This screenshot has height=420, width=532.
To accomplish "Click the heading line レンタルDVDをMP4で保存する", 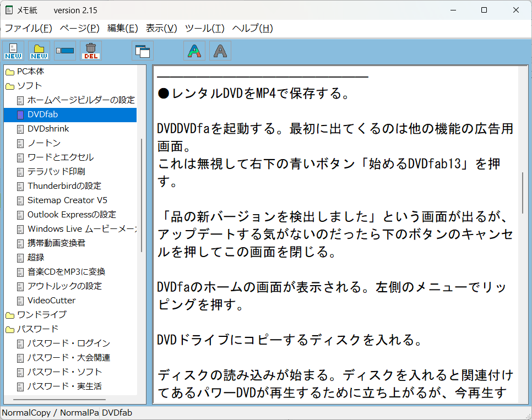I will [x=253, y=93].
